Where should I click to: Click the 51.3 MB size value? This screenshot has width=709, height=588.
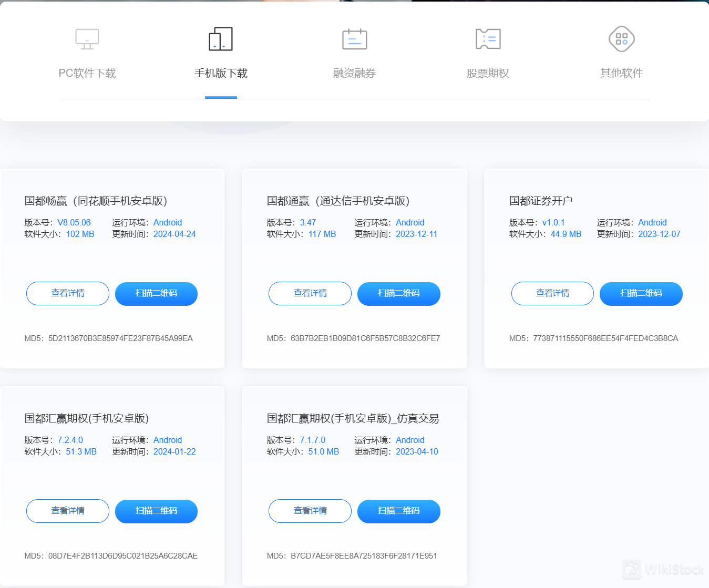click(x=81, y=451)
